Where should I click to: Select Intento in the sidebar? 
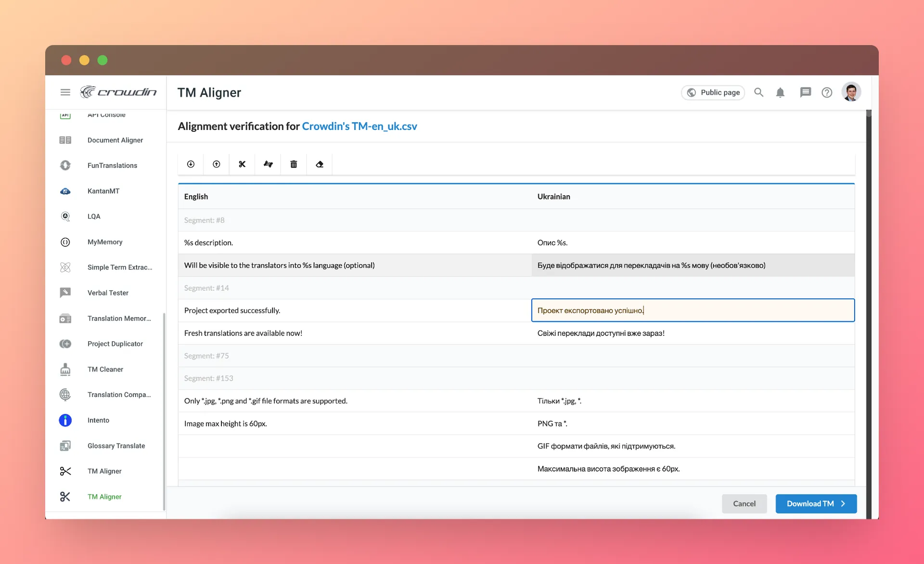tap(98, 420)
